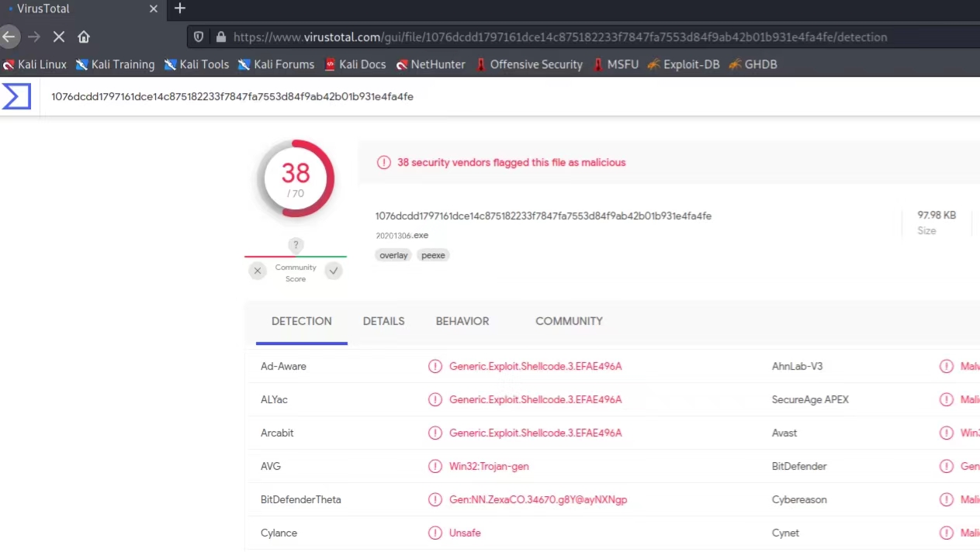The width and height of the screenshot is (980, 552).
Task: Open the GHDB bookmark
Action: [x=753, y=64]
